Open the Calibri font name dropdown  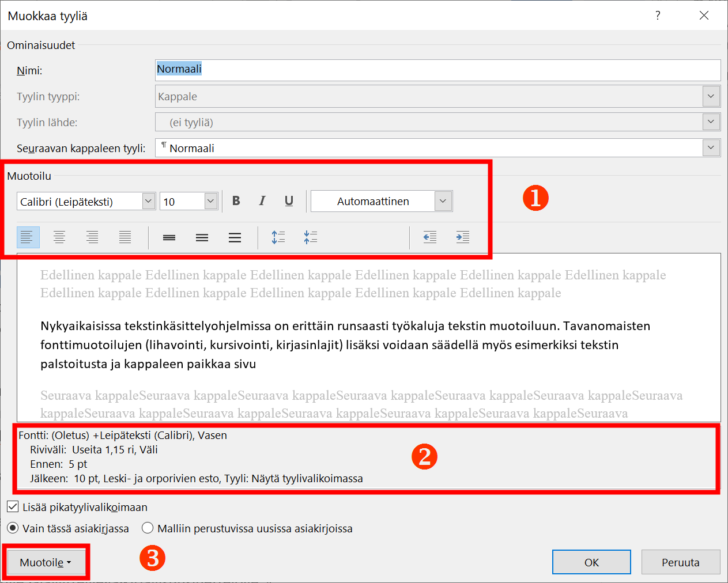click(x=149, y=201)
